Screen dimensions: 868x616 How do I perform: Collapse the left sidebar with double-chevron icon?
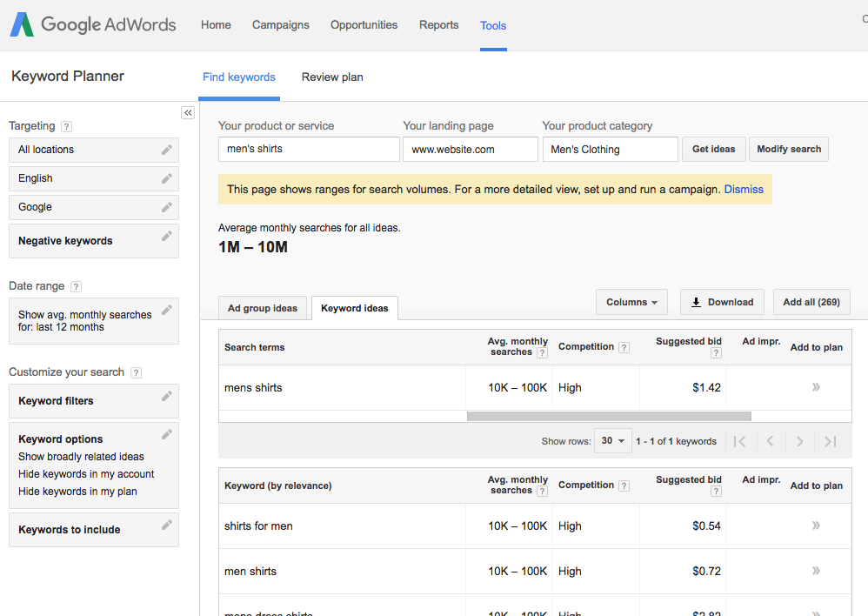coord(188,112)
